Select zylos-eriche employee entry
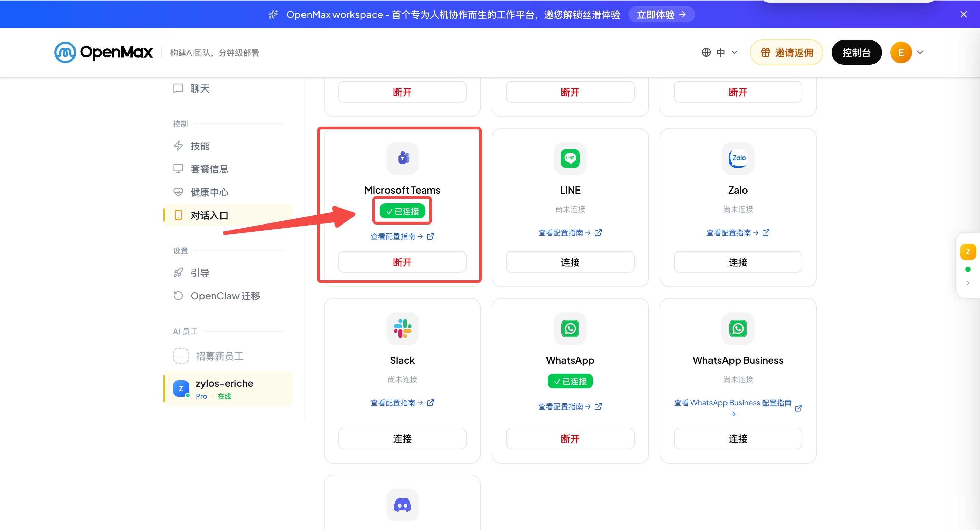This screenshot has height=530, width=980. (228, 388)
